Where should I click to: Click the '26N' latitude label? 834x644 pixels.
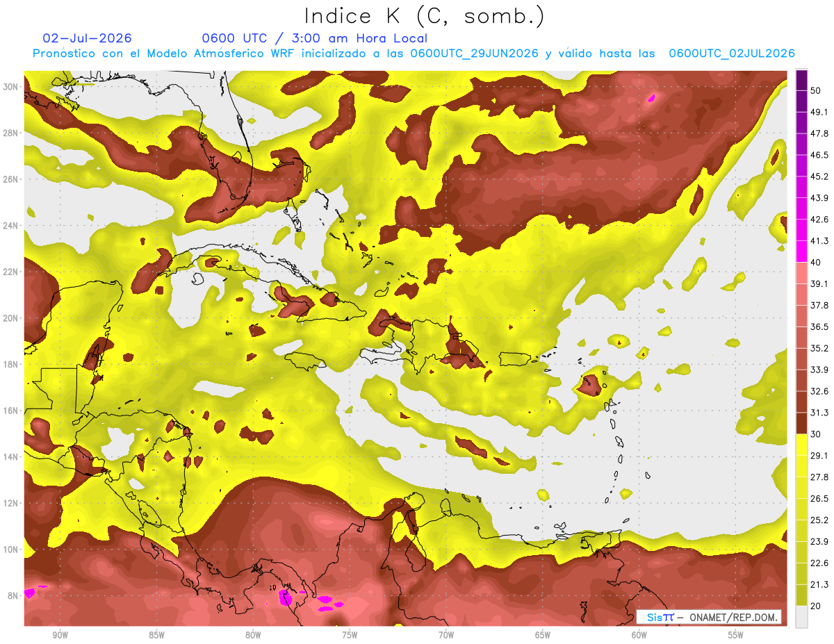pyautogui.click(x=10, y=179)
